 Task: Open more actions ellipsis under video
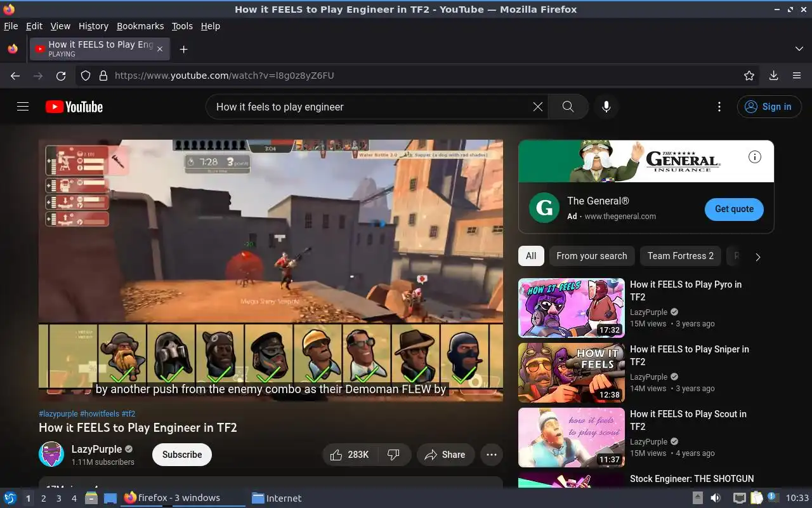tap(492, 455)
